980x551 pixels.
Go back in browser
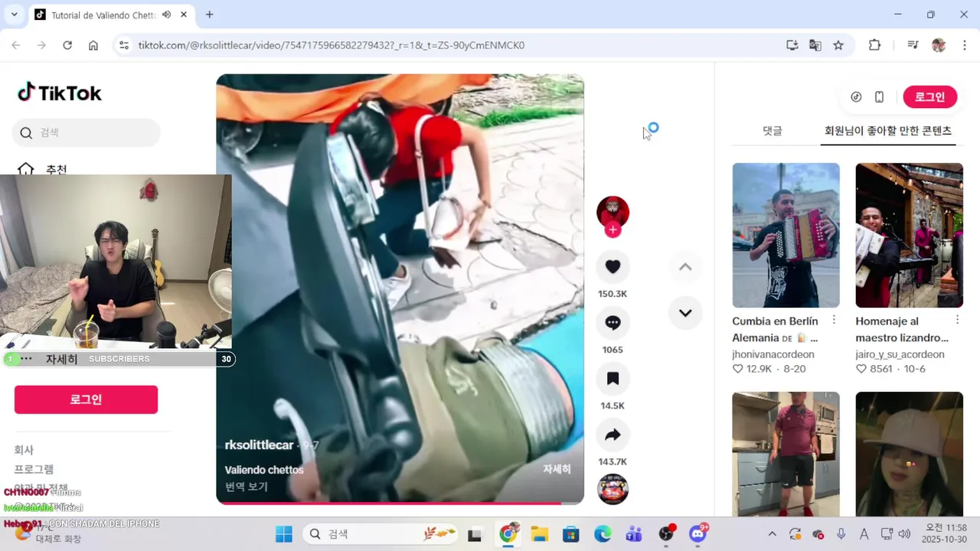16,45
